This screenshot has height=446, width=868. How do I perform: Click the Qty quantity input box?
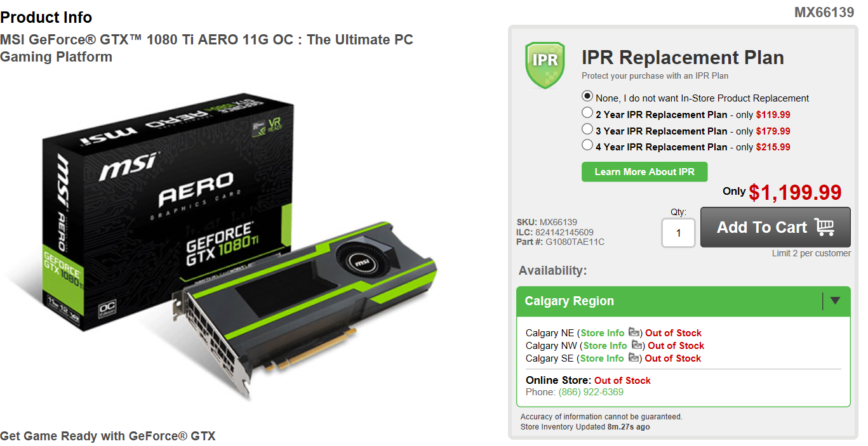(678, 233)
